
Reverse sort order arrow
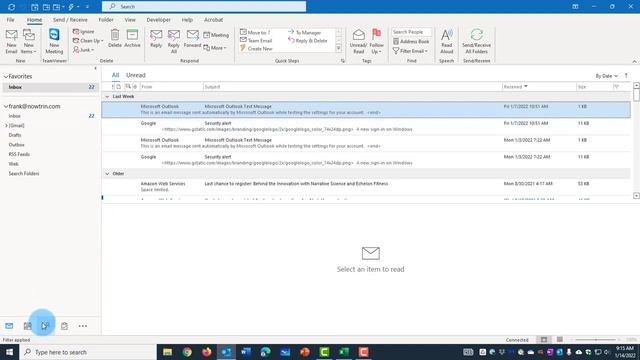[x=626, y=76]
